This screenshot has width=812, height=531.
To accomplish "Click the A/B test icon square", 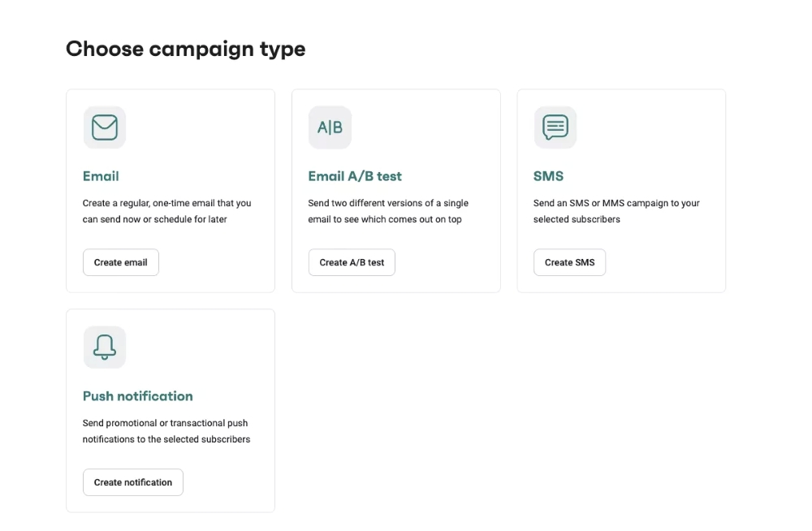I will (x=330, y=127).
